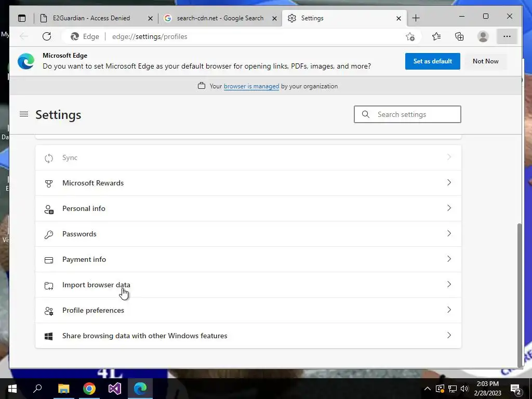Viewport: 532px width, 399px height.
Task: Close the Settings tab
Action: (x=398, y=18)
